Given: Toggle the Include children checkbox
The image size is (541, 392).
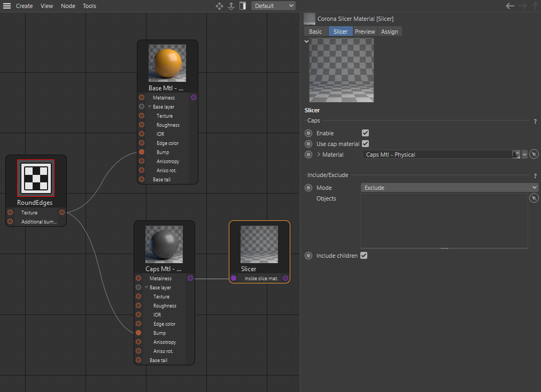Looking at the screenshot, I should tap(364, 255).
